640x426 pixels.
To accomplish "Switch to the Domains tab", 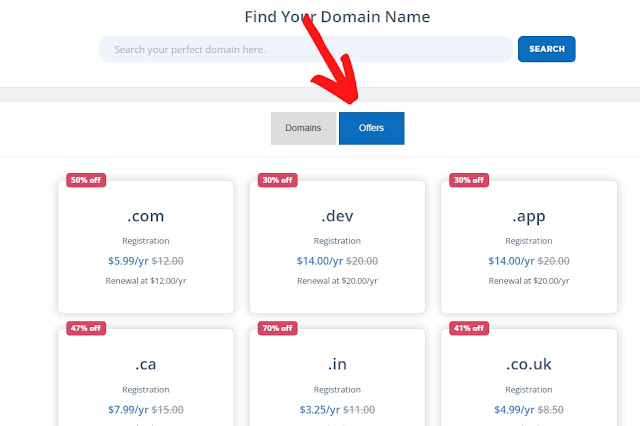I will pos(303,128).
